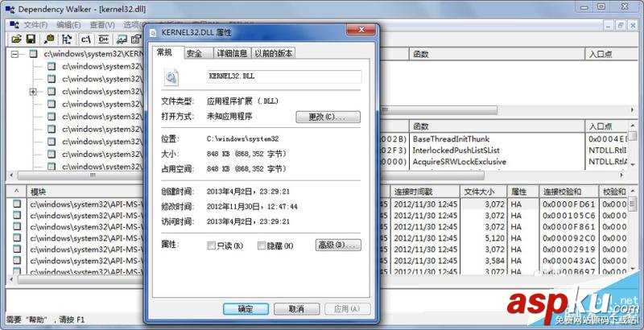Click the 0x000105C6 checksum cell
The width and height of the screenshot is (644, 330).
click(569, 216)
